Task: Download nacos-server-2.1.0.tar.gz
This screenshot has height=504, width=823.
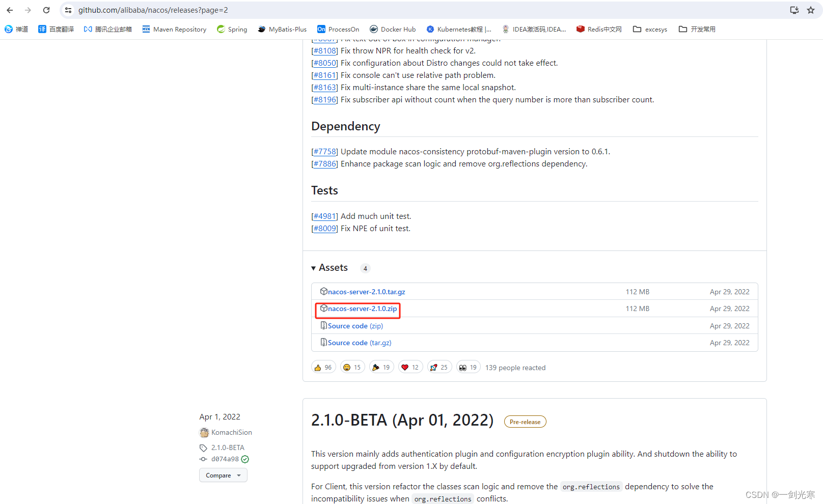Action: [x=366, y=292]
